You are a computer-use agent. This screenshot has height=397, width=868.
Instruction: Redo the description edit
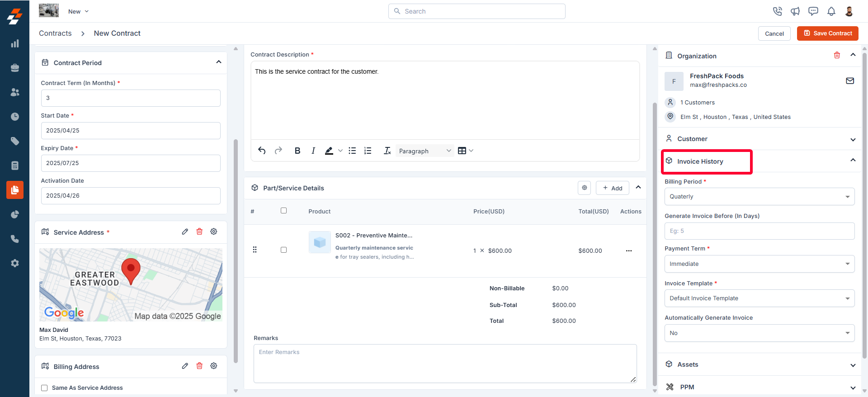pos(278,151)
